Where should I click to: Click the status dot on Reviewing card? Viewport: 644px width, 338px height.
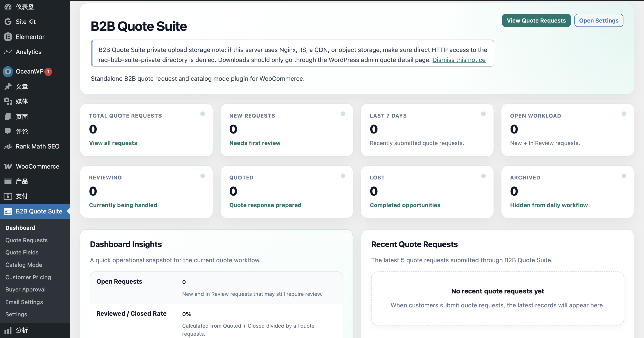[203, 176]
